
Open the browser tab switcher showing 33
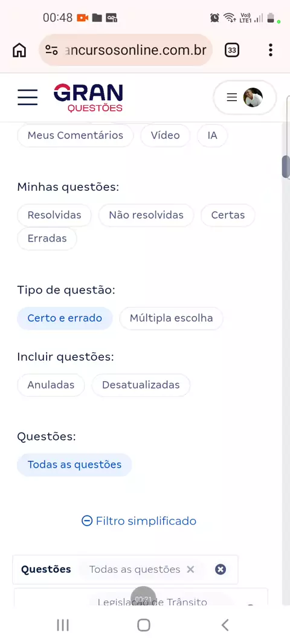pyautogui.click(x=231, y=50)
